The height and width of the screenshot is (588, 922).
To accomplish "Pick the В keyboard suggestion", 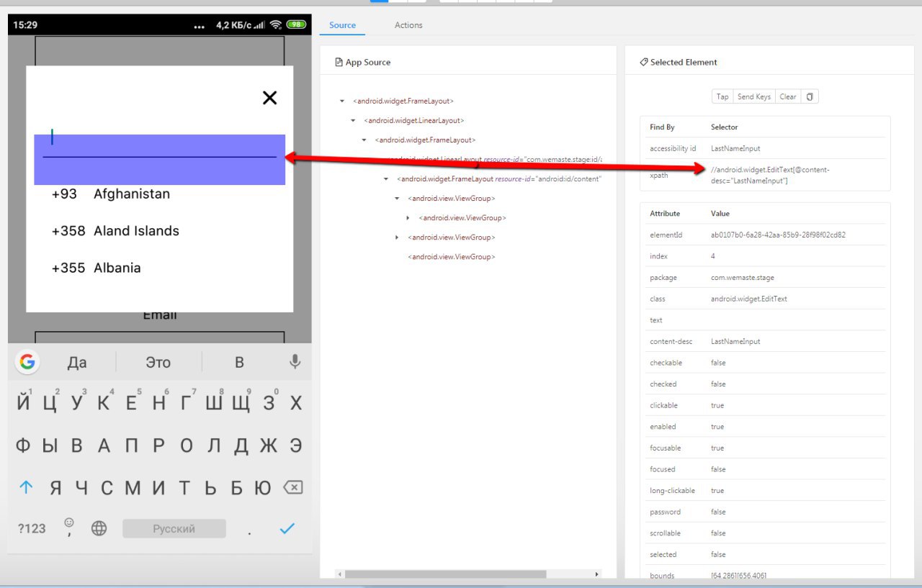I will pyautogui.click(x=239, y=362).
